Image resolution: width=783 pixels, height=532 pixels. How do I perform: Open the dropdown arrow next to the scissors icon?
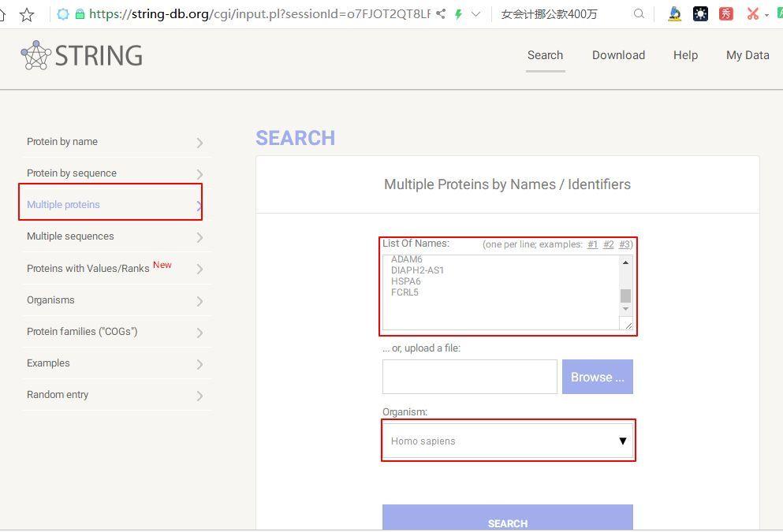click(766, 13)
